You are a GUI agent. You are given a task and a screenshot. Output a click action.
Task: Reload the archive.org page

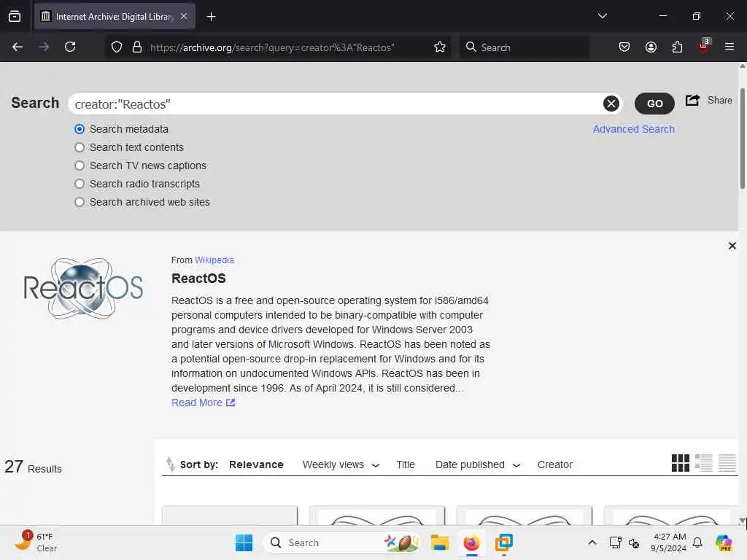pyautogui.click(x=70, y=47)
